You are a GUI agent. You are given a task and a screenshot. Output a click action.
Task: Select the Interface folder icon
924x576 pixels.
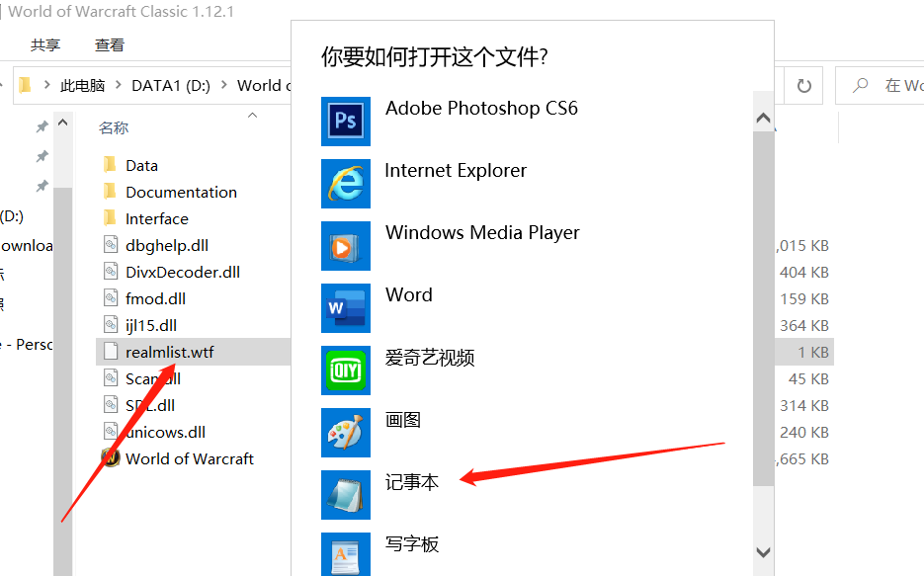click(111, 218)
